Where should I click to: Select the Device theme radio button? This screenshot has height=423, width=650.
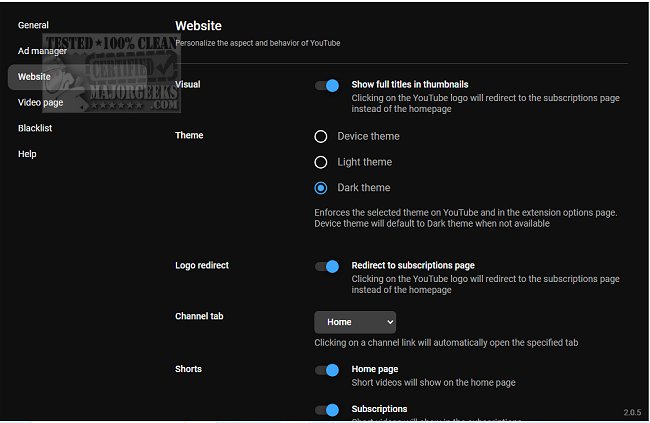click(x=320, y=136)
